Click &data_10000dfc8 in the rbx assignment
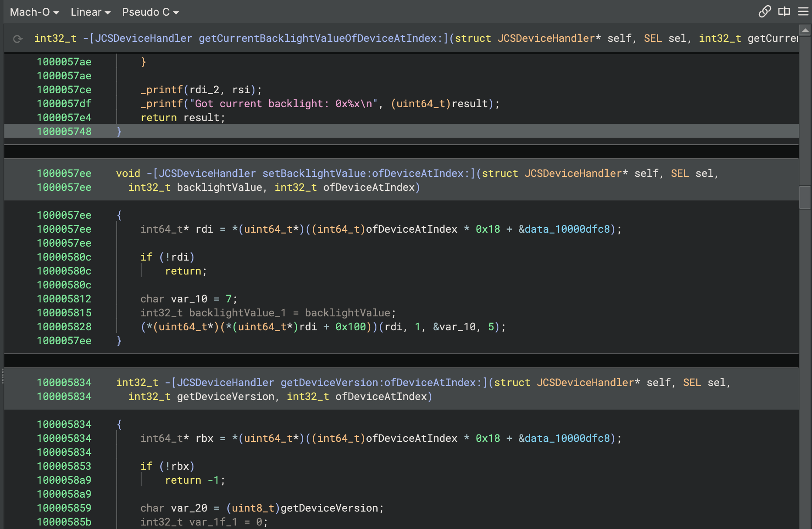The height and width of the screenshot is (529, 812). click(x=564, y=438)
